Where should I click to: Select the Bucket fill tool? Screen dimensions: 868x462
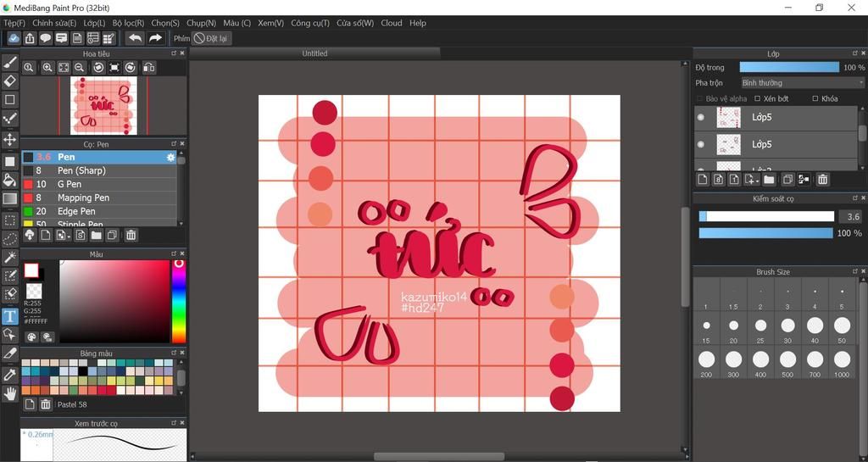10,180
